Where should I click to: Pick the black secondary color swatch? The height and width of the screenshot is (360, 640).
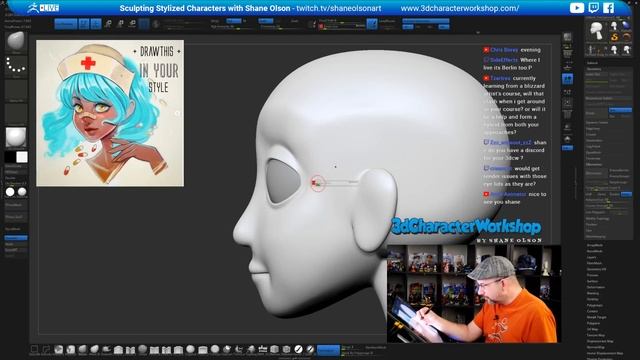tap(10, 157)
